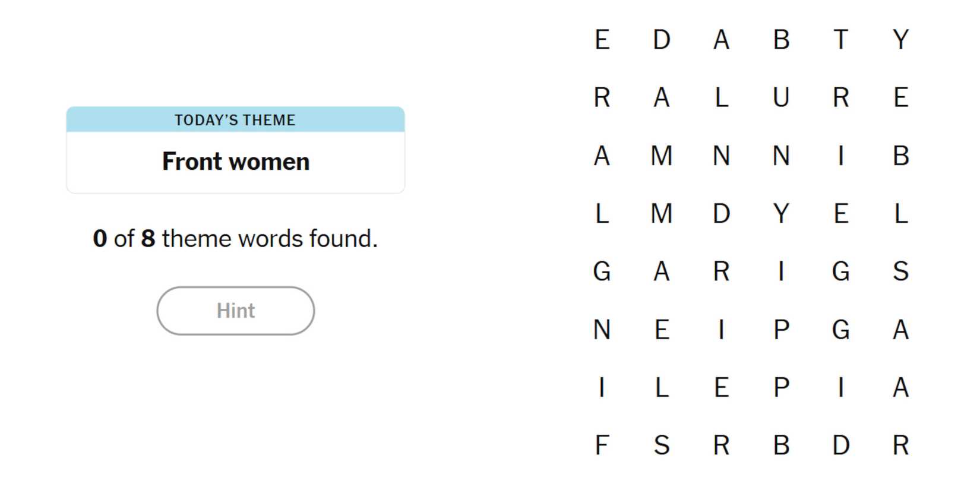Select the letter U in the grid
The image size is (980, 490).
pyautogui.click(x=781, y=97)
